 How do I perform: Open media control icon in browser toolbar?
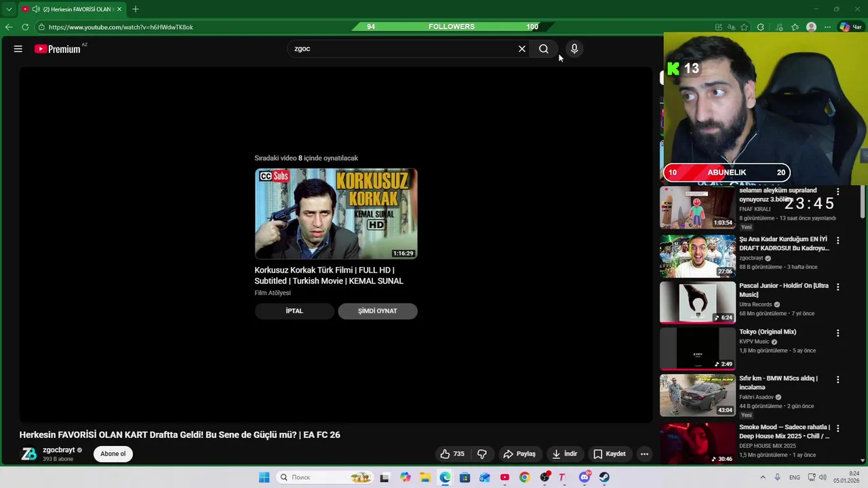click(778, 27)
